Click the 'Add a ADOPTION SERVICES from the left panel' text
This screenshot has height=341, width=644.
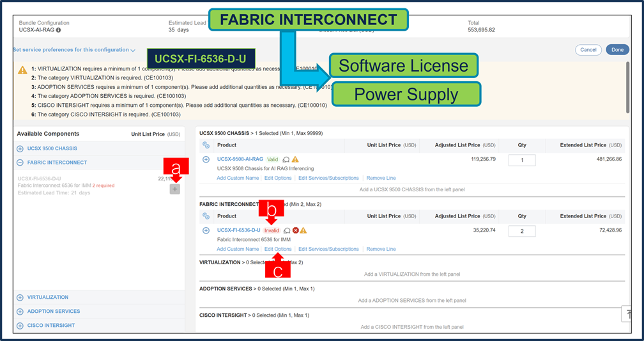click(x=412, y=301)
